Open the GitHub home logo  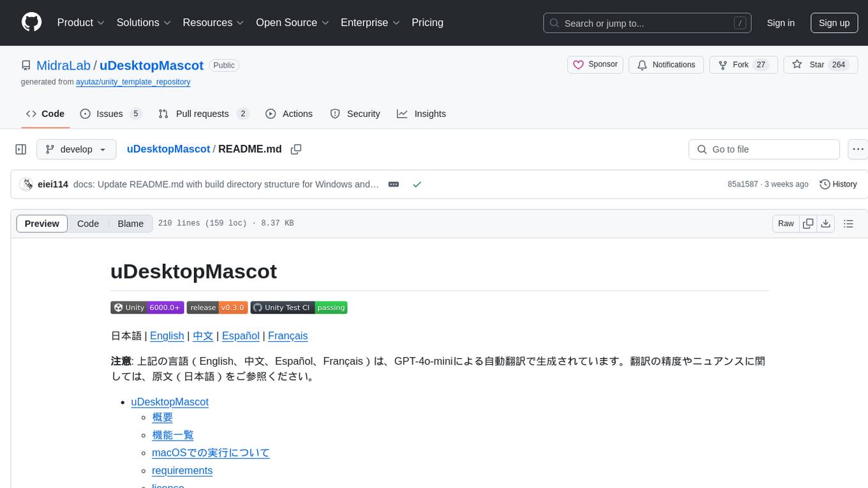(x=32, y=22)
